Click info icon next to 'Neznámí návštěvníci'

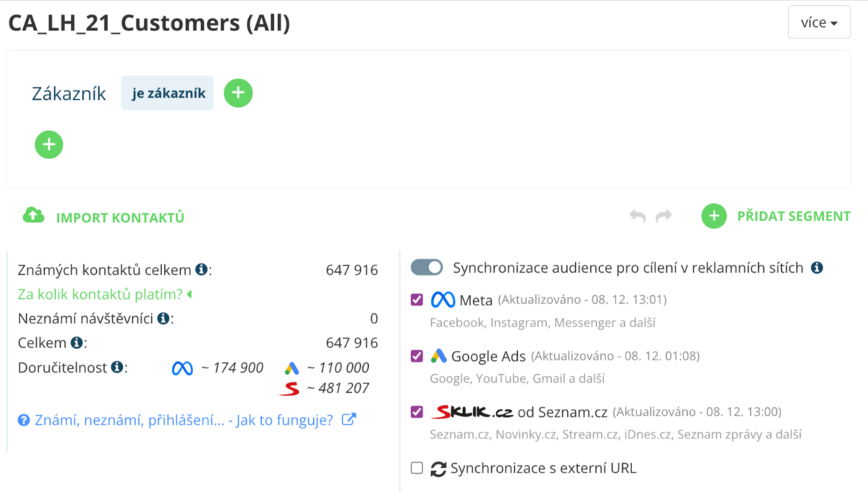point(163,318)
